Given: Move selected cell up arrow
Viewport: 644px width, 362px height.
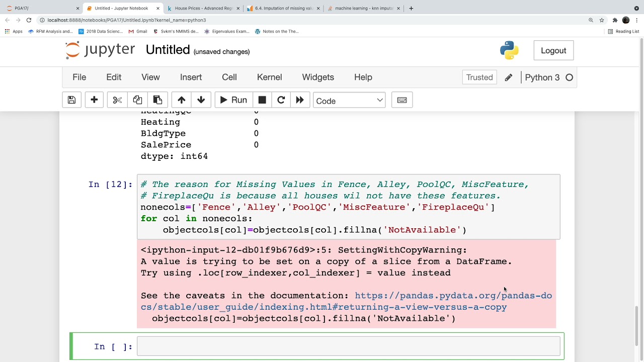Looking at the screenshot, I should (x=182, y=100).
